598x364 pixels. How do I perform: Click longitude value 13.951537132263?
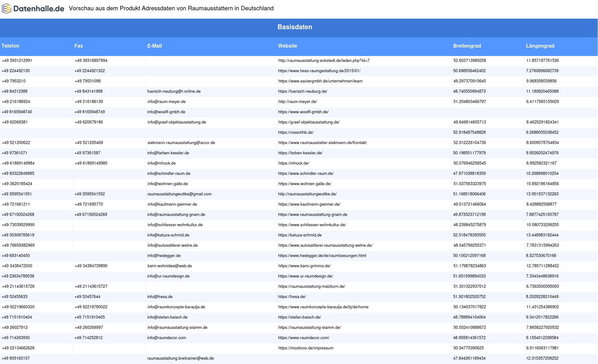click(x=542, y=194)
